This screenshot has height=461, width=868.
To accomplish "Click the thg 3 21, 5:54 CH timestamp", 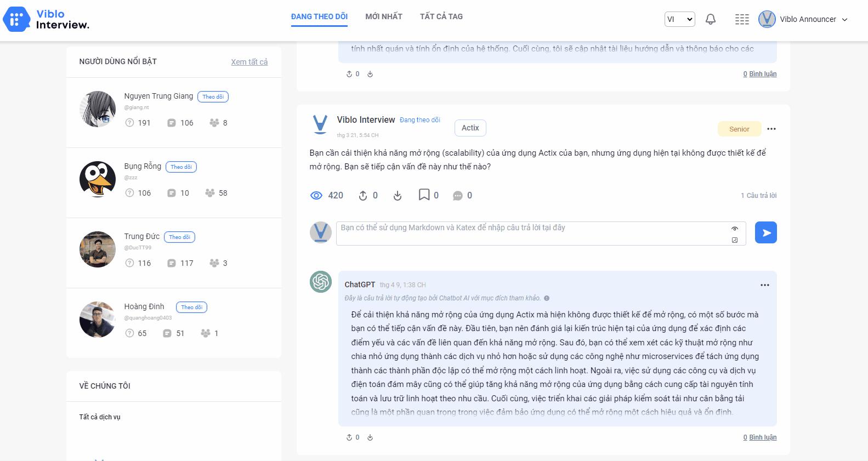I will pyautogui.click(x=358, y=135).
